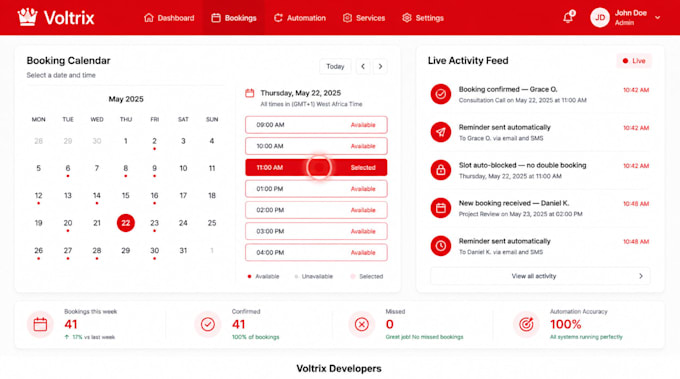This screenshot has width=680, height=379.
Task: Select May 19 on the calendar
Action: [39, 223]
